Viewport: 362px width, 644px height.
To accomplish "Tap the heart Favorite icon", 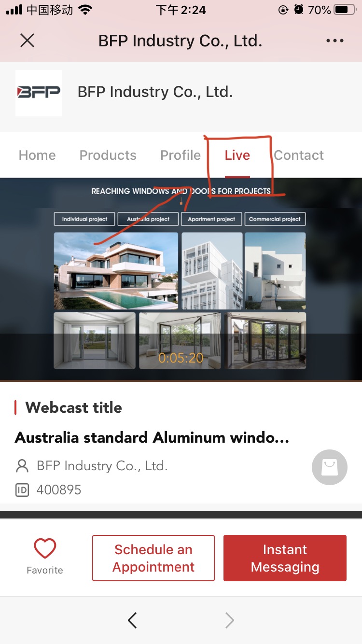I will pos(45,549).
